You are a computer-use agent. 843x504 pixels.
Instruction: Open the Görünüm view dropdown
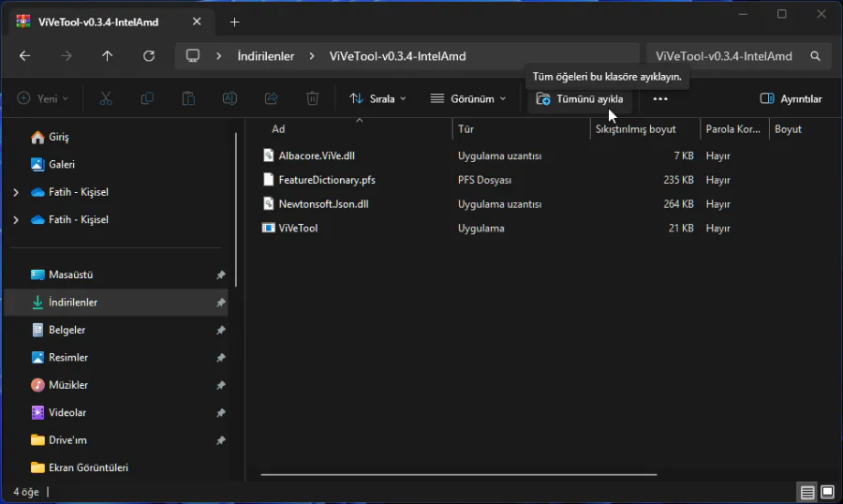(x=468, y=99)
